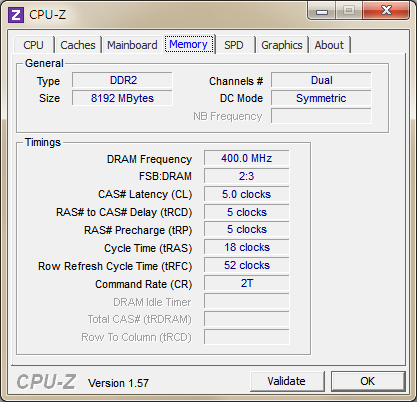Click the CPU-Z purple logo icon
The height and width of the screenshot is (402, 417).
pos(16,15)
